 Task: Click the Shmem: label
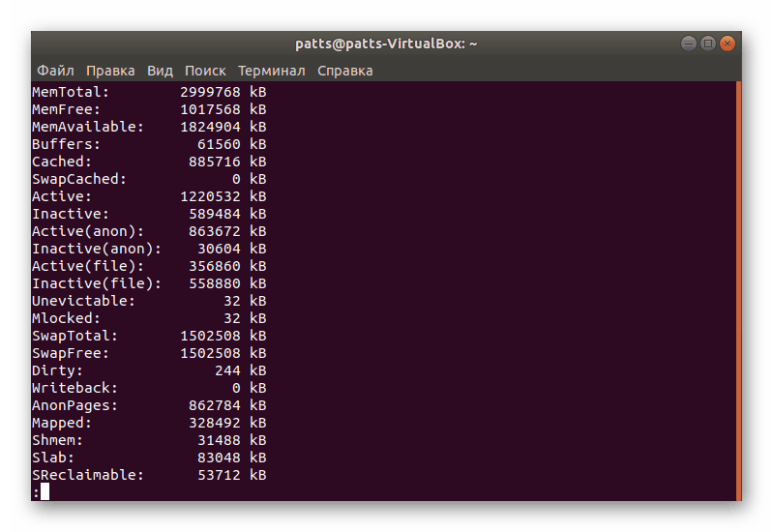pos(57,440)
